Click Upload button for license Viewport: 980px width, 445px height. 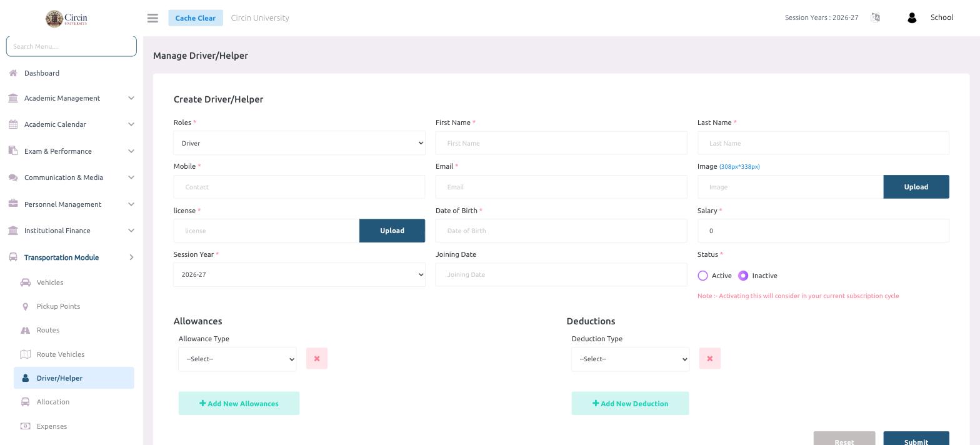pyautogui.click(x=392, y=231)
